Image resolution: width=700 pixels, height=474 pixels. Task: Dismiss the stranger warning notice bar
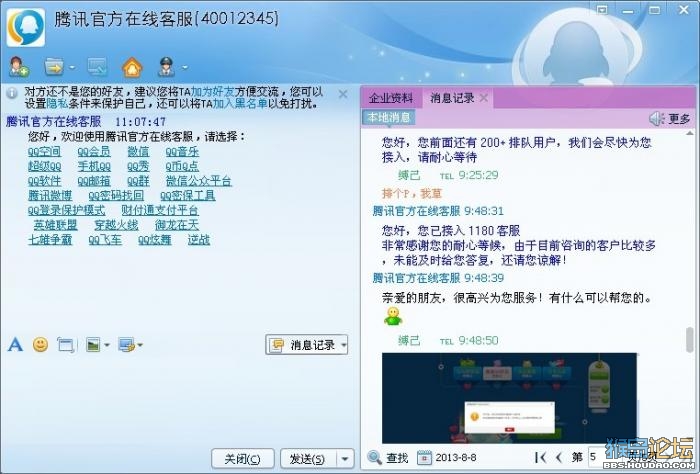point(343,94)
